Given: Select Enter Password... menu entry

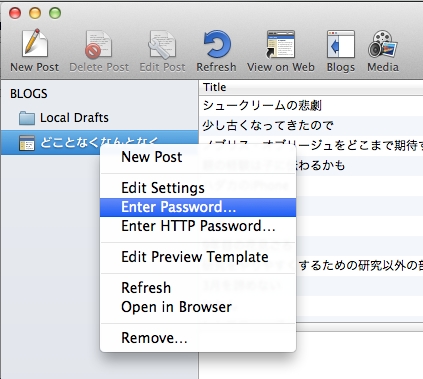Looking at the screenshot, I should 198,207.
